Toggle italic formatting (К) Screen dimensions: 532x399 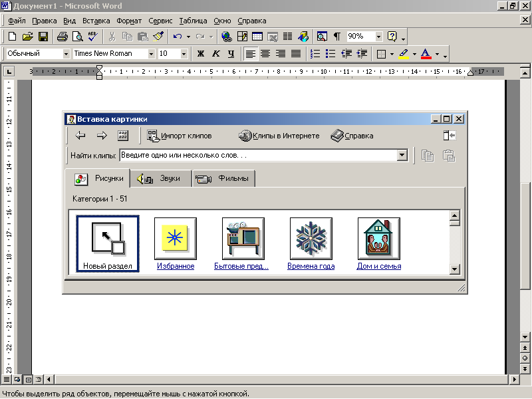coord(215,54)
